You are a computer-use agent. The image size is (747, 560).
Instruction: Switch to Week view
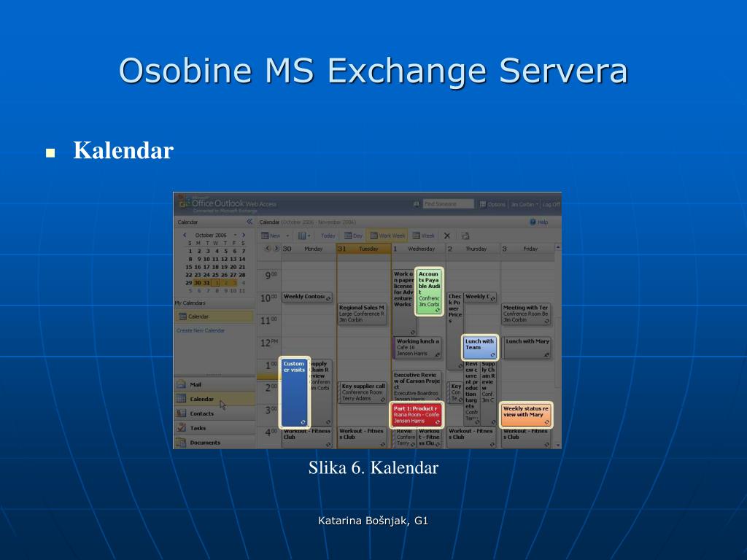point(424,236)
